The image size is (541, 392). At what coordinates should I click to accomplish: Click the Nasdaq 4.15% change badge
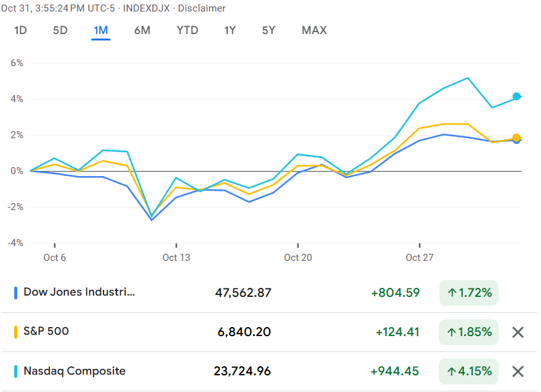pos(469,371)
